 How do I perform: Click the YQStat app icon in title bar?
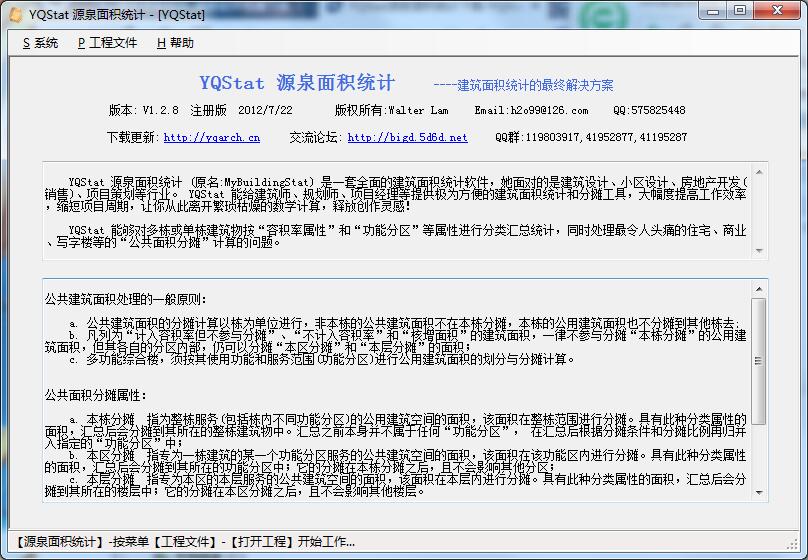[15, 14]
